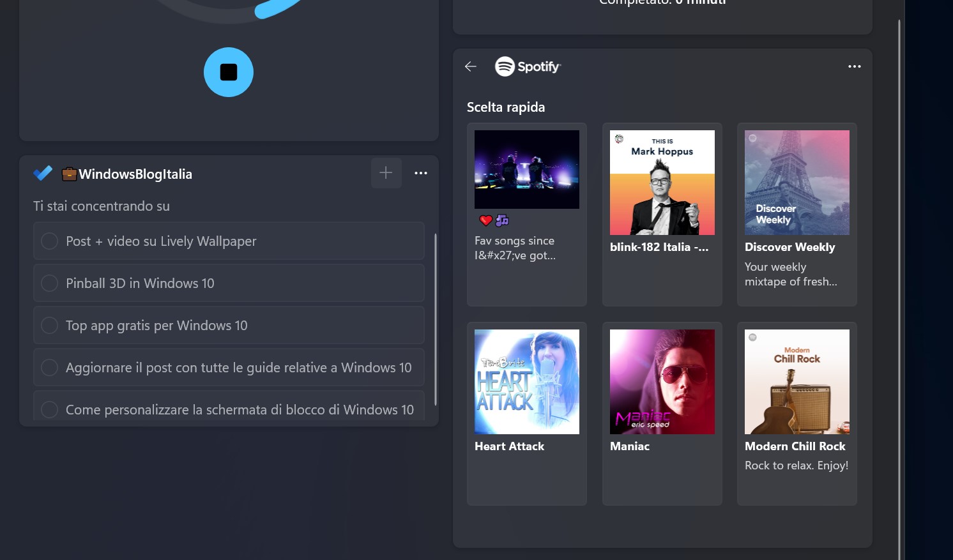
Task: Open This Is Mark Hoppus cover
Action: (x=662, y=183)
